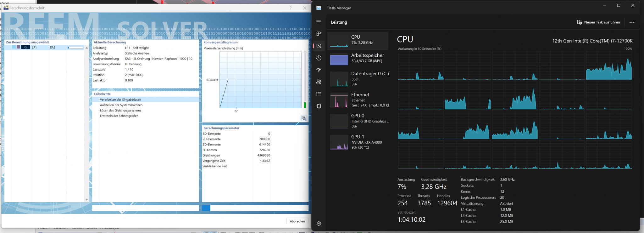This screenshot has height=233, width=644.
Task: Open the Processes page in Task Manager sidebar
Action: (x=319, y=34)
